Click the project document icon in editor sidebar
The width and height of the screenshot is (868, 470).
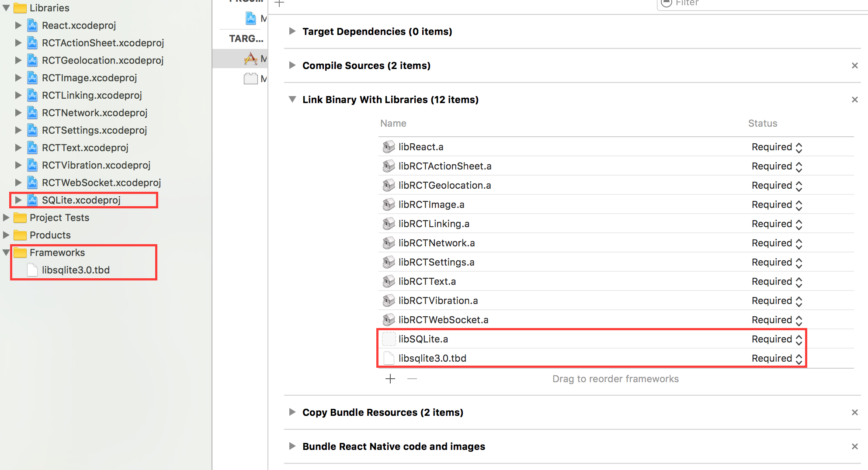click(251, 18)
